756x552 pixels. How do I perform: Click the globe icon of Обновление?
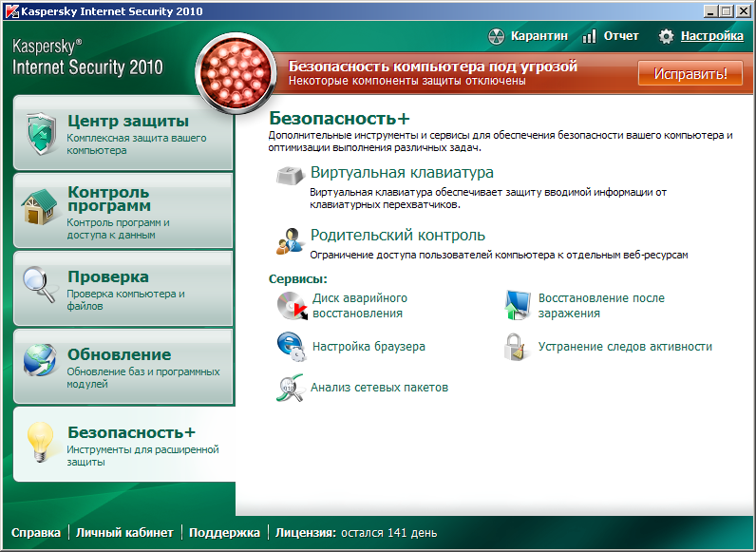click(x=40, y=359)
